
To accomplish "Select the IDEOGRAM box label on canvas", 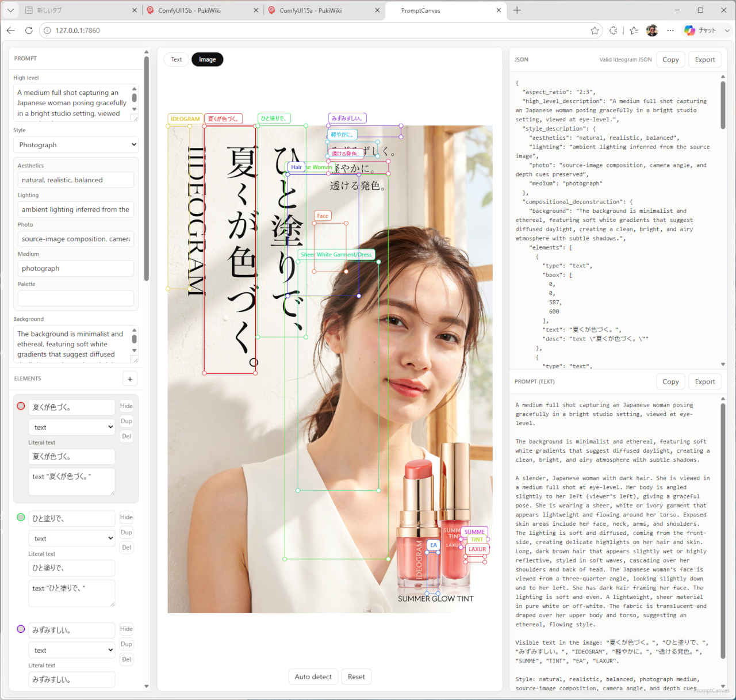I will (x=185, y=119).
